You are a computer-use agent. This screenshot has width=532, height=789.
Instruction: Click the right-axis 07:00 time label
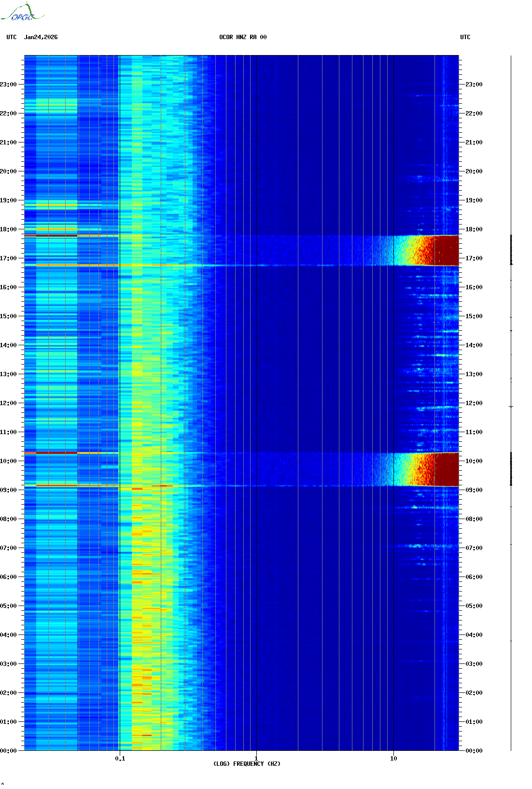click(x=474, y=548)
